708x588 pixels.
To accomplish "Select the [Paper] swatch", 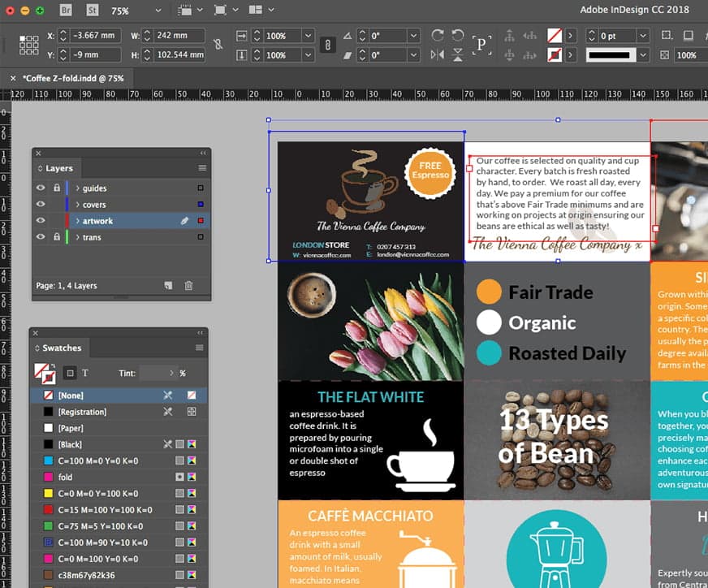I will (119, 428).
